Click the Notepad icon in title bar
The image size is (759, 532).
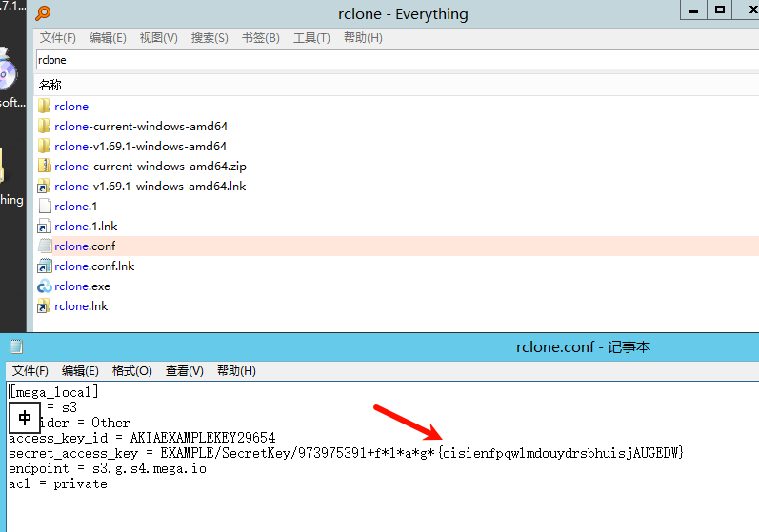tap(16, 347)
